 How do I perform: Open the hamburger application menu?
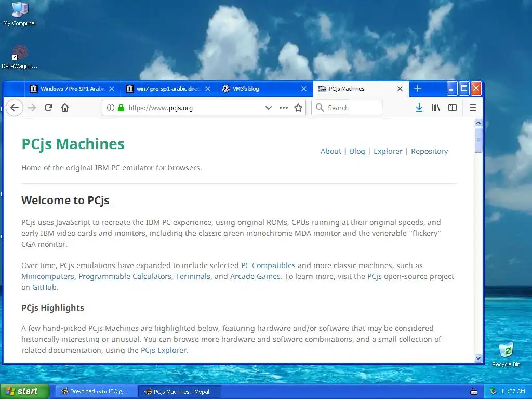tap(473, 108)
